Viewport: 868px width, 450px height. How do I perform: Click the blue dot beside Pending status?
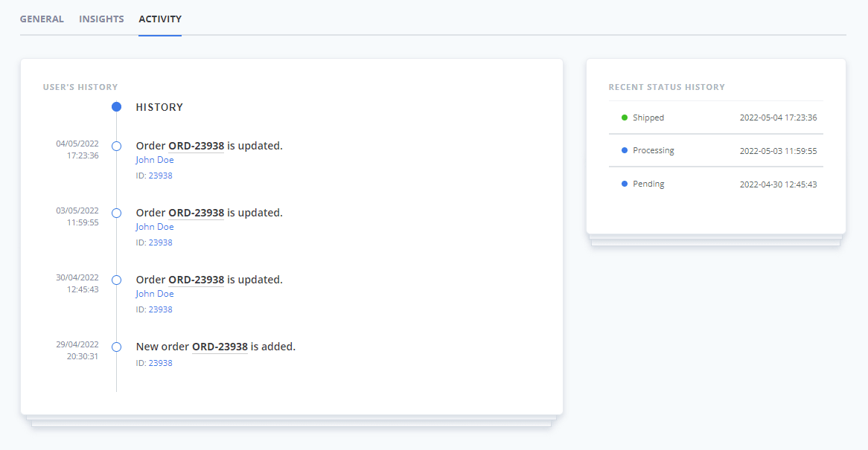[625, 184]
